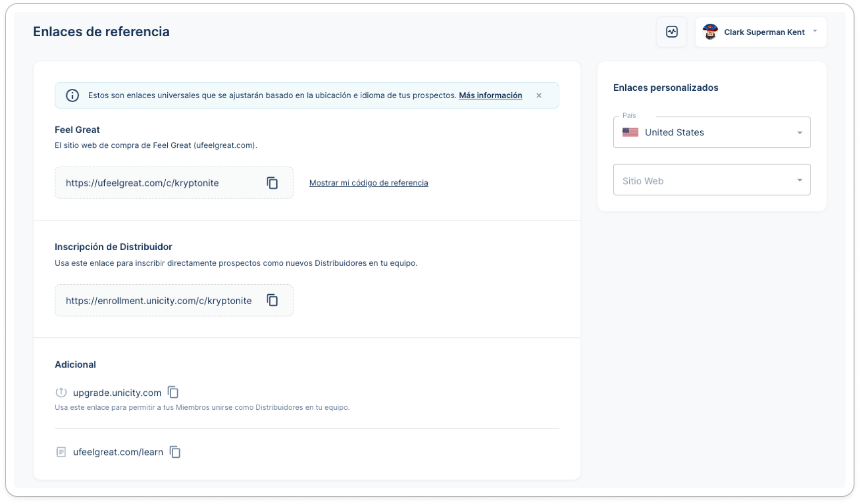Click the document icon beside ufeelgreat.com/learn
The image size is (860, 504).
coord(61,452)
